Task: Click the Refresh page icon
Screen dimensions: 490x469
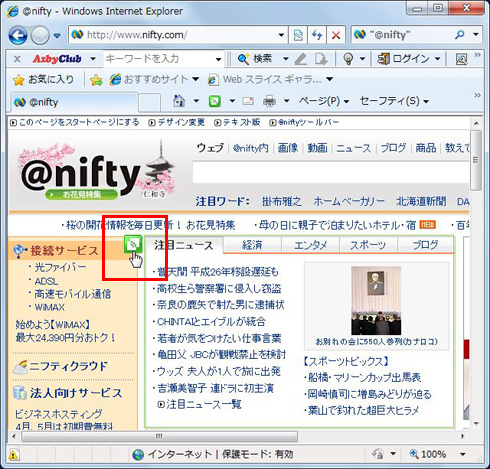Action: [317, 35]
